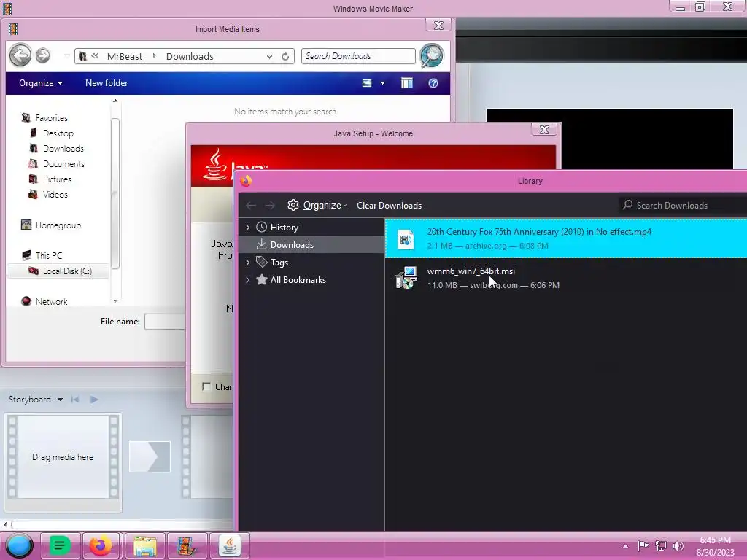Open the volume tray icon
Viewport: 747px width, 560px height.
click(x=678, y=545)
